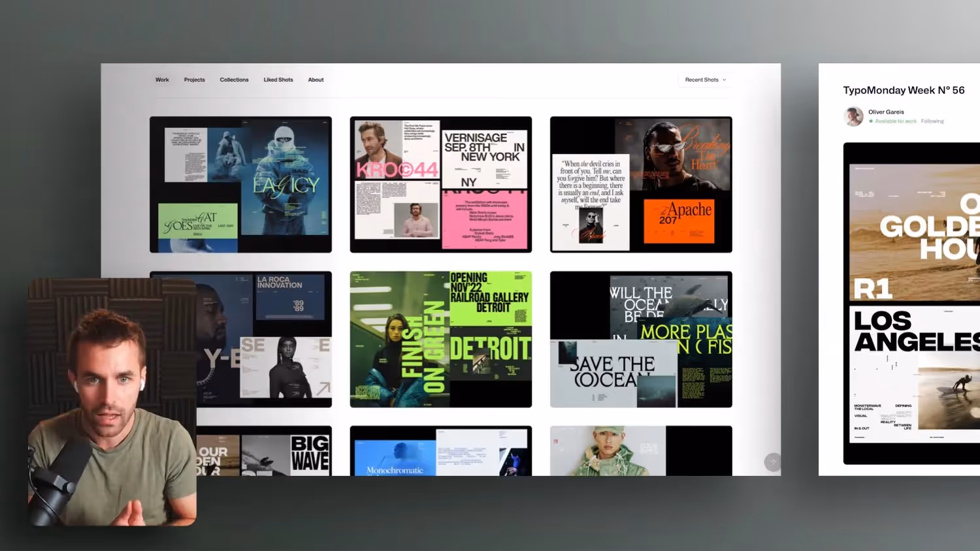Open the Monochromatic shot thumbnail

click(x=441, y=451)
